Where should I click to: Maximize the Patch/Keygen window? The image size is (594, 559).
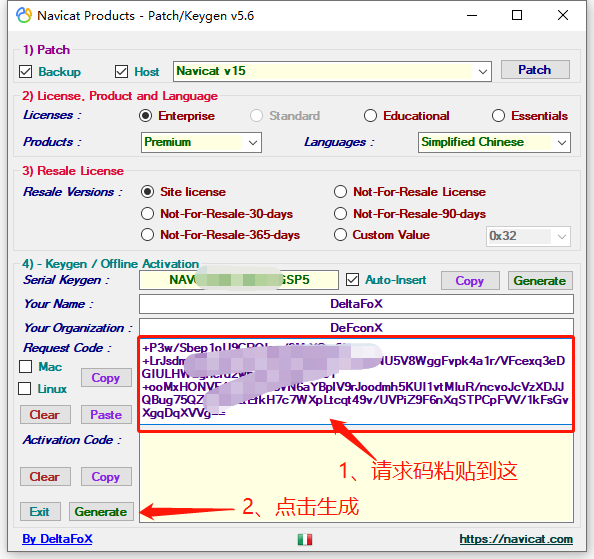(517, 16)
